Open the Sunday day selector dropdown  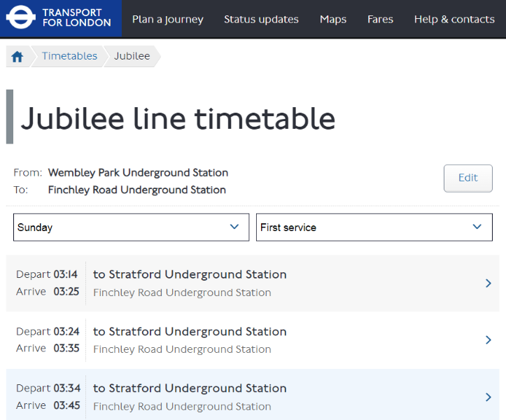[x=131, y=227]
